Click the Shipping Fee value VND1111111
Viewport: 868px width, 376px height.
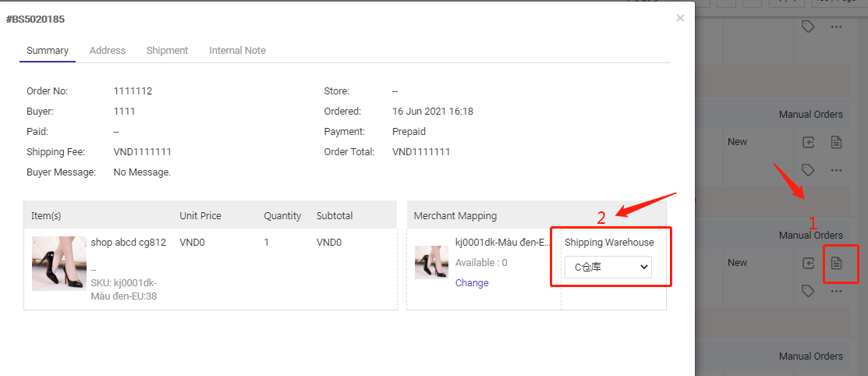pos(142,152)
